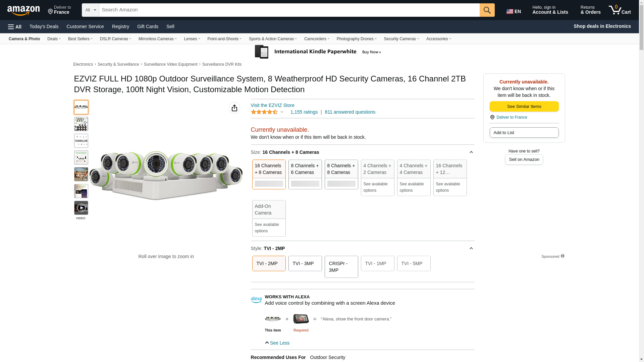Open the Security Cameras menu

pos(401,39)
